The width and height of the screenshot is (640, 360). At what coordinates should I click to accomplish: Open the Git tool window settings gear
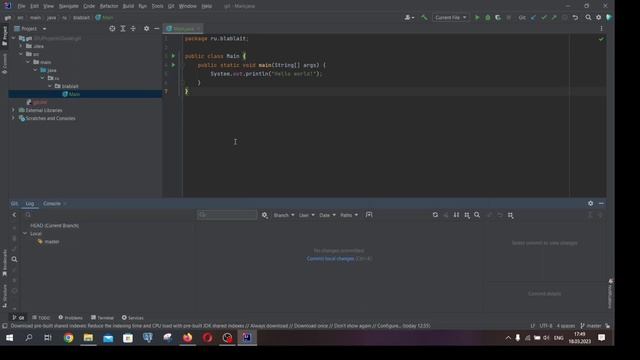590,203
